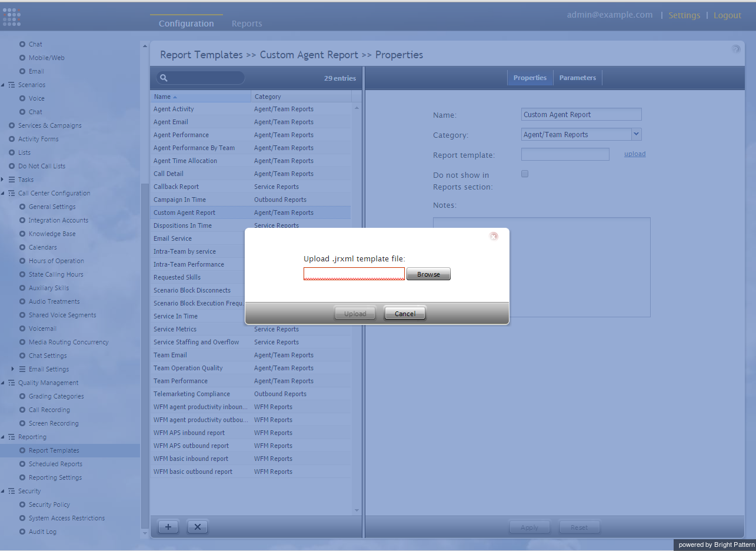Switch to the Configuration tab

click(x=186, y=24)
